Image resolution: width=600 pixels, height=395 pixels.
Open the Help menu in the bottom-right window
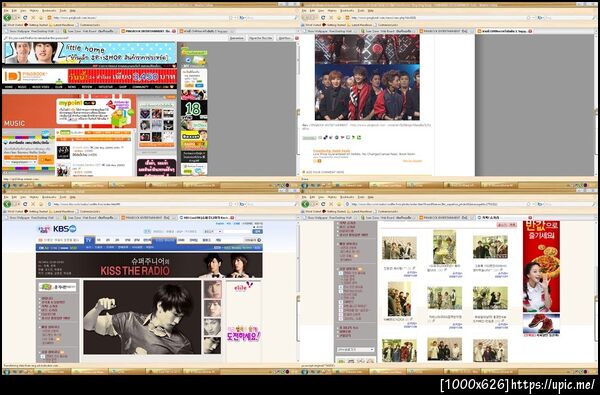pos(371,197)
